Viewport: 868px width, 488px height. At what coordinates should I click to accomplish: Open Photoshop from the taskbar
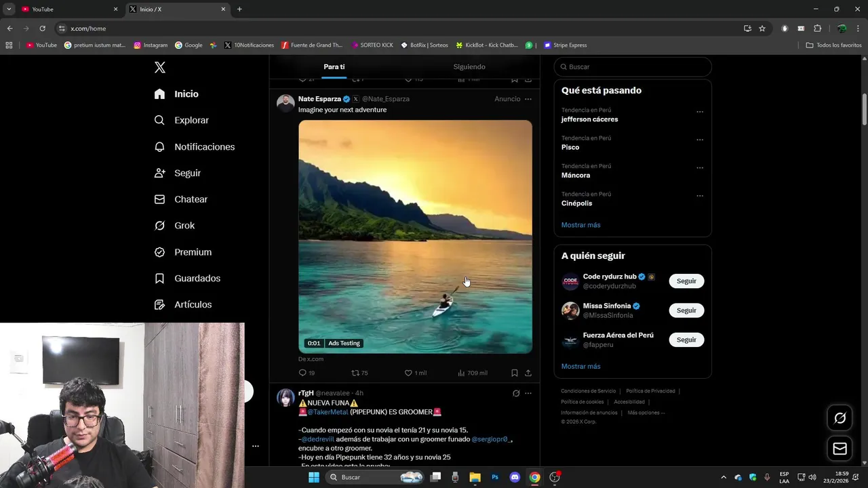[495, 477]
